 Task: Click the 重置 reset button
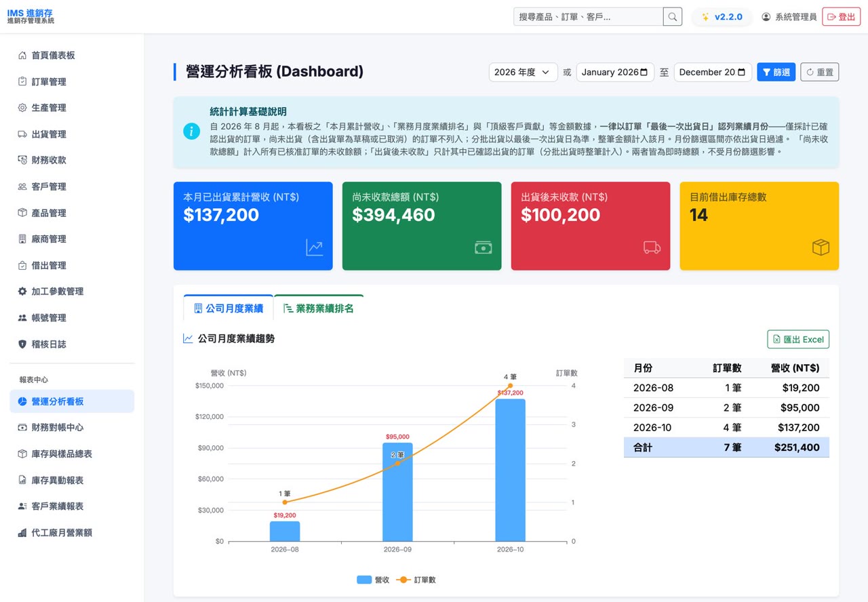point(820,72)
